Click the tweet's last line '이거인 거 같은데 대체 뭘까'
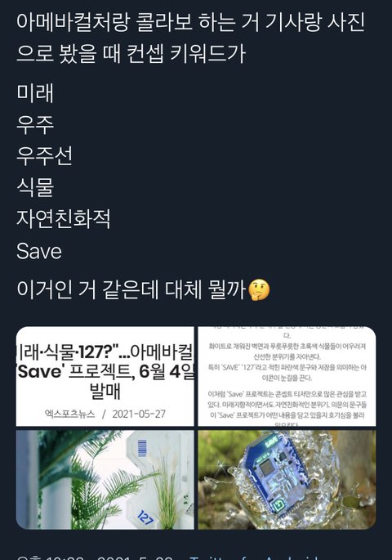This screenshot has width=392, height=560. point(132,289)
